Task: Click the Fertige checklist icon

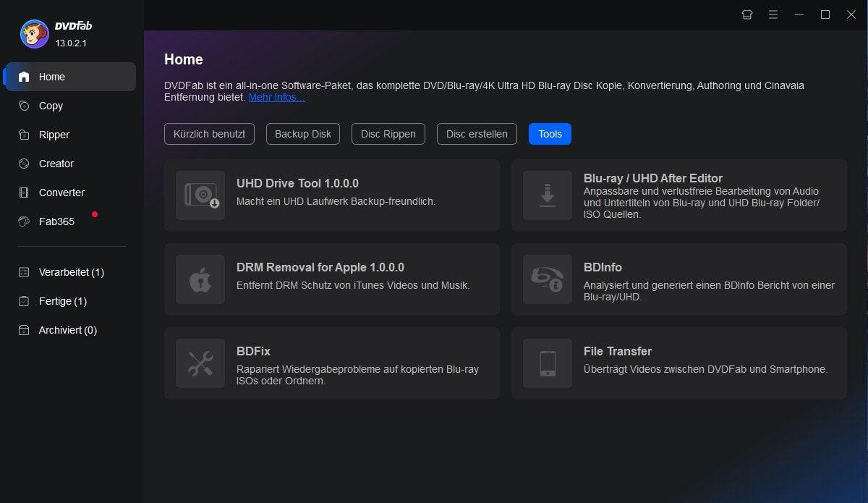Action: 24,301
